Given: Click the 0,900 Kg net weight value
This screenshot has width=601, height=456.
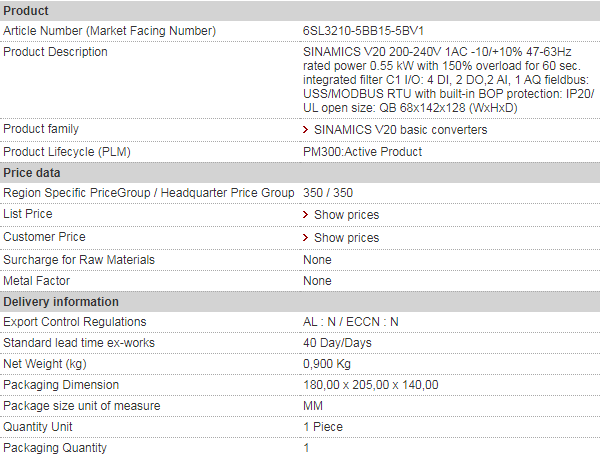Looking at the screenshot, I should [x=327, y=364].
